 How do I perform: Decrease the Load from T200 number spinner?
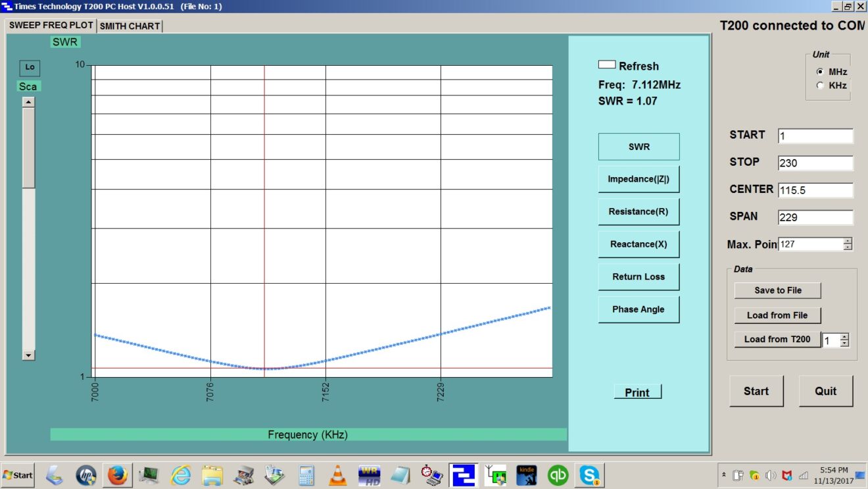point(845,344)
